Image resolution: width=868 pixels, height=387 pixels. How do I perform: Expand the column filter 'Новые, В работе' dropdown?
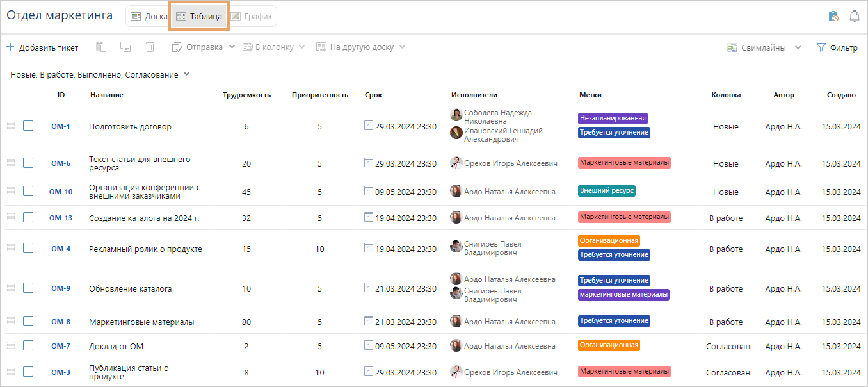coord(186,74)
